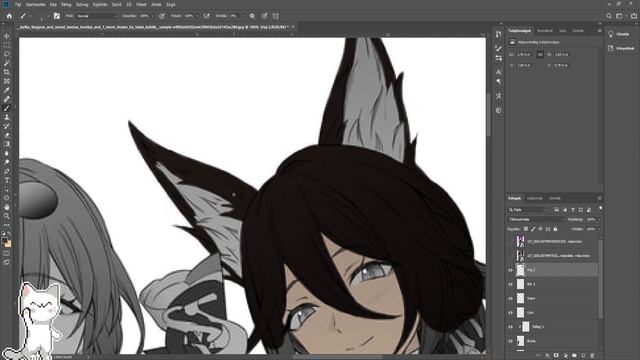Open the Réteg menu
The width and height of the screenshot is (640, 360).
(66, 4)
